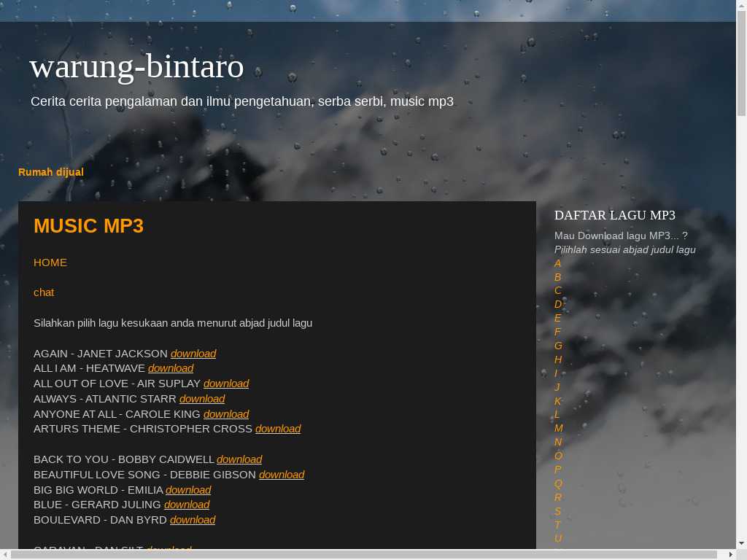Open the H song index link
The width and height of the screenshot is (747, 560).
pos(558,359)
